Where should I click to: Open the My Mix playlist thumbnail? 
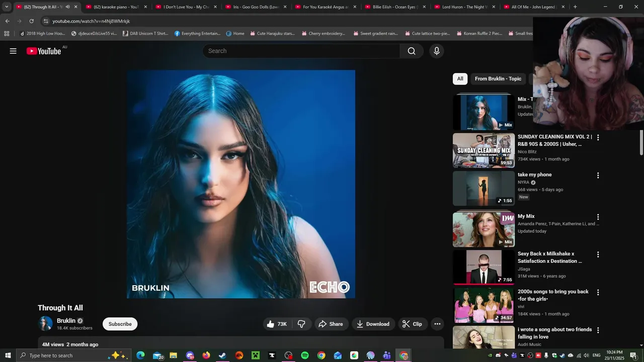pos(484,229)
